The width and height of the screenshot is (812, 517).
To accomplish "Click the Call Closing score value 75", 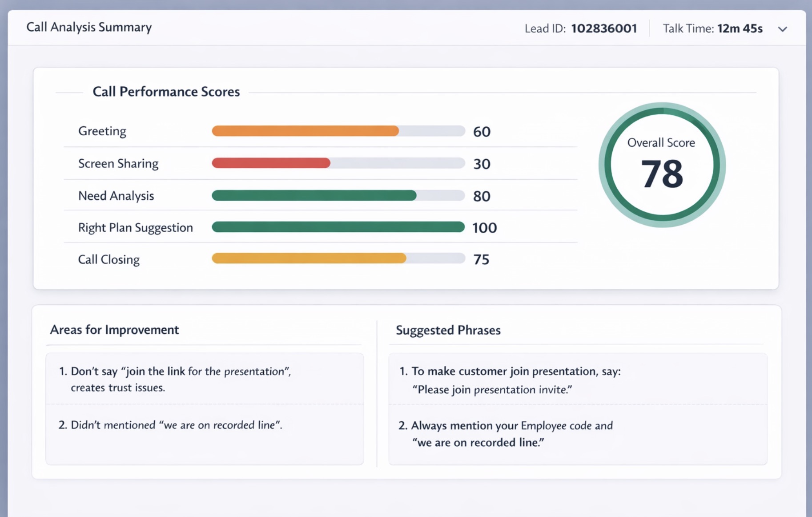I will (481, 259).
